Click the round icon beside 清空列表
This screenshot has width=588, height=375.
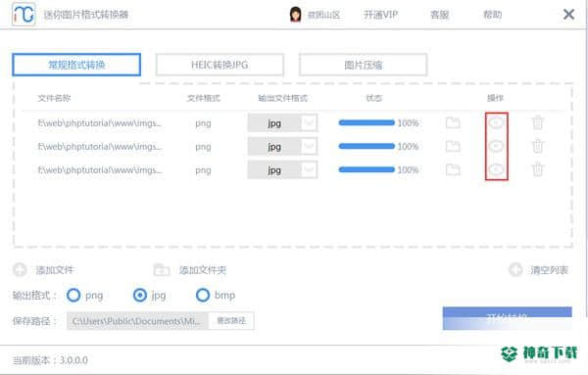[x=515, y=269]
